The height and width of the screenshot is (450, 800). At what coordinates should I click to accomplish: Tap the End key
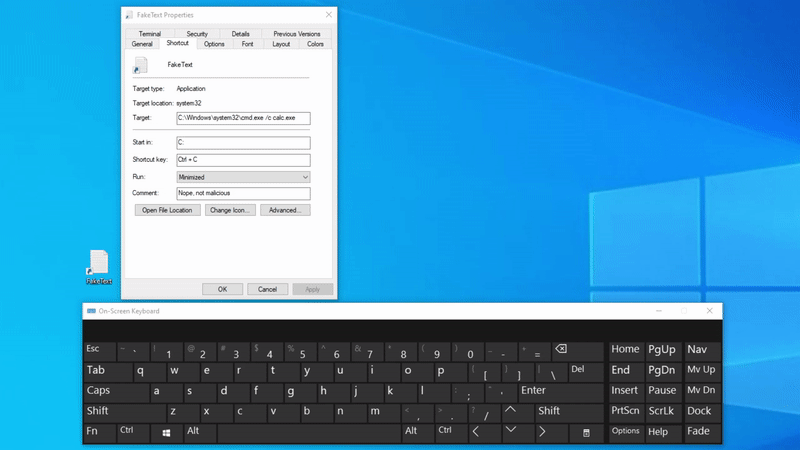[626, 371]
